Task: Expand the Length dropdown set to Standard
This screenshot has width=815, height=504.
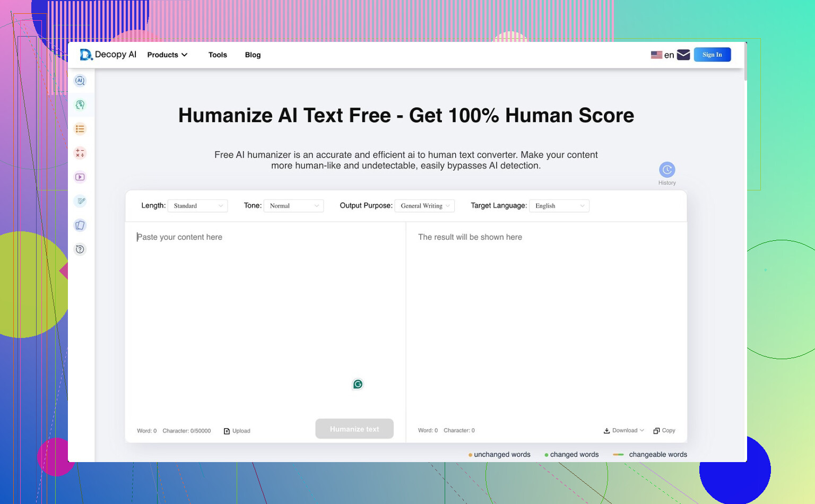Action: coord(197,206)
